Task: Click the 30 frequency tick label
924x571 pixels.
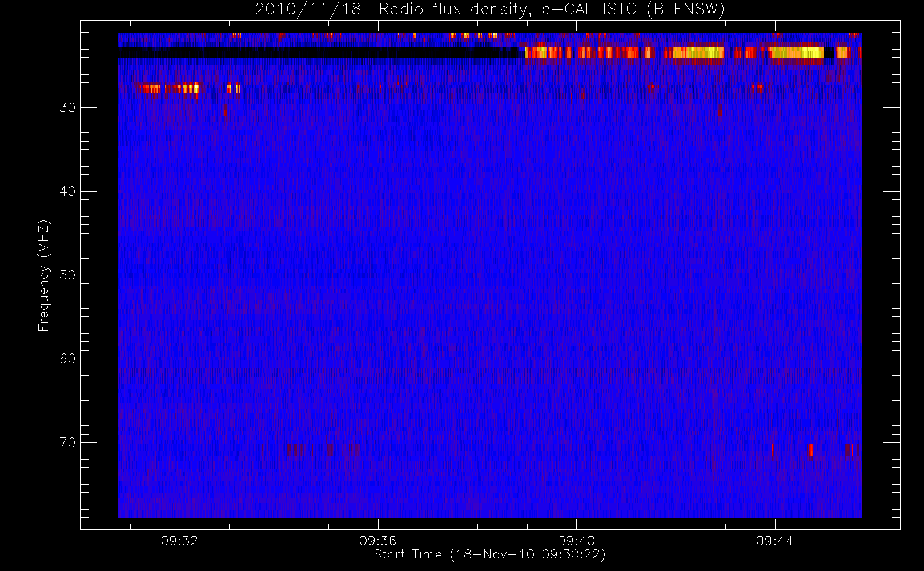Action: (67, 108)
